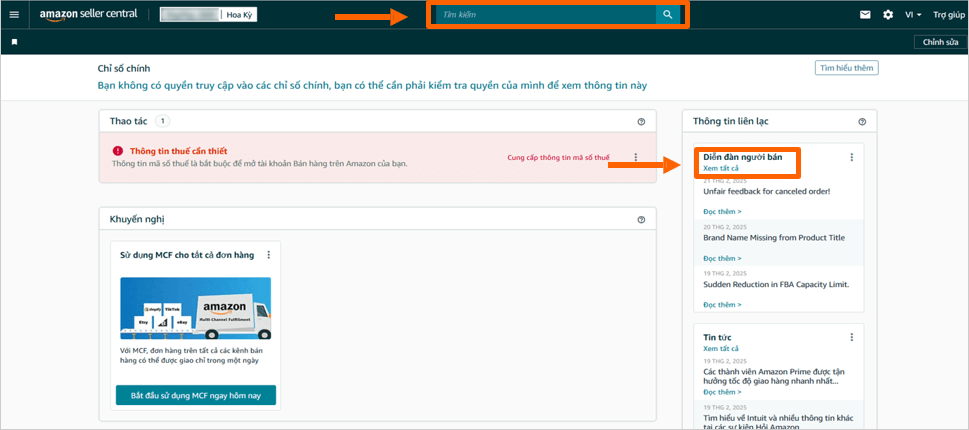Click the Diễn đàn người bán heading
Screen dimensions: 969x430
click(x=743, y=157)
